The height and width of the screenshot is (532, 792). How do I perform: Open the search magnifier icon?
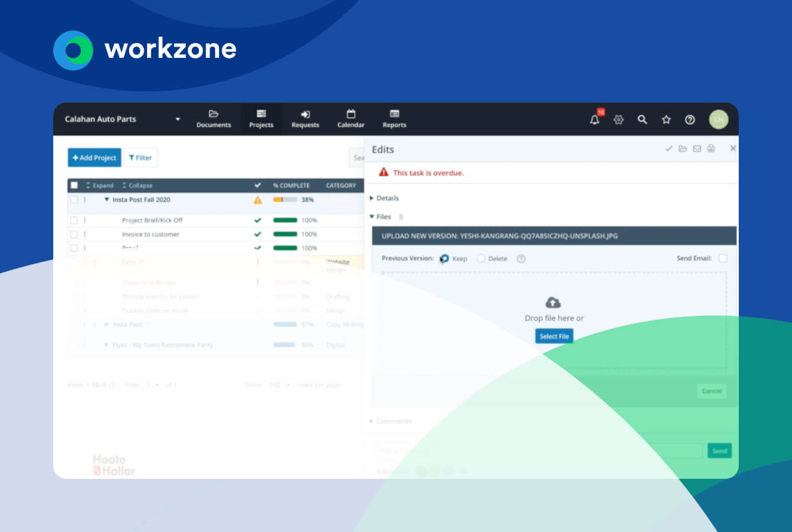(642, 120)
